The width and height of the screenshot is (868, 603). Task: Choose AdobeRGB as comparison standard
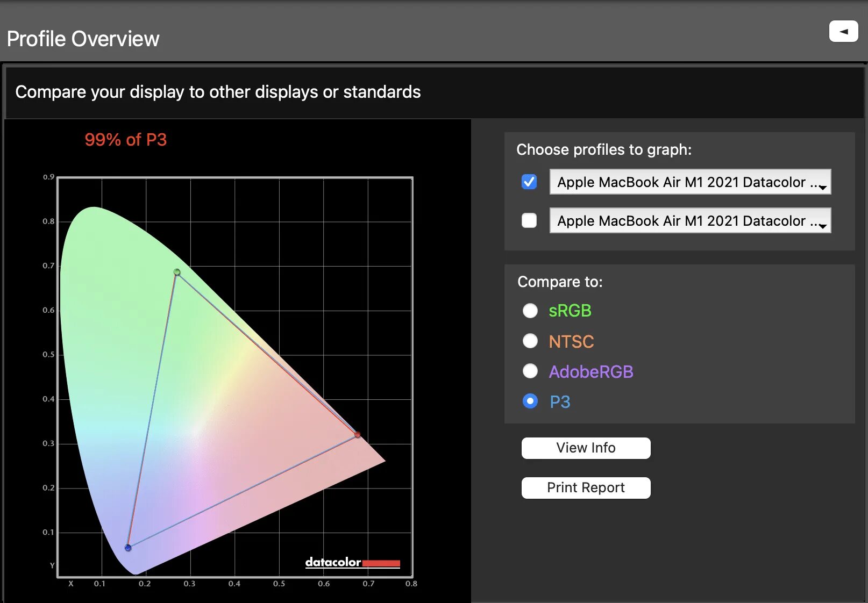click(530, 371)
